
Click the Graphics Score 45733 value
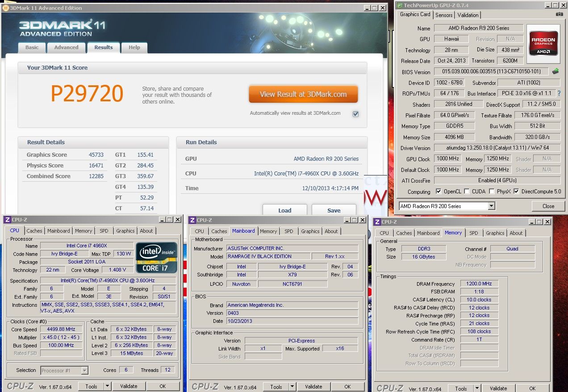(x=96, y=155)
